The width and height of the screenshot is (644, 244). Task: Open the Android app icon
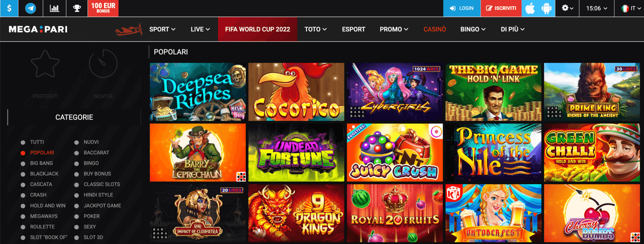tap(546, 8)
